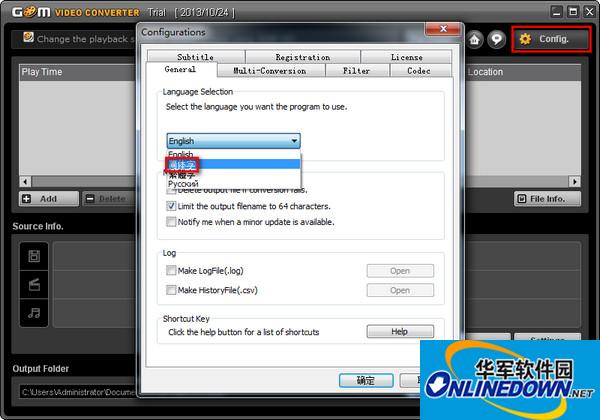Image resolution: width=600 pixels, height=420 pixels.
Task: Close the Configurations dialog
Action: (x=443, y=29)
